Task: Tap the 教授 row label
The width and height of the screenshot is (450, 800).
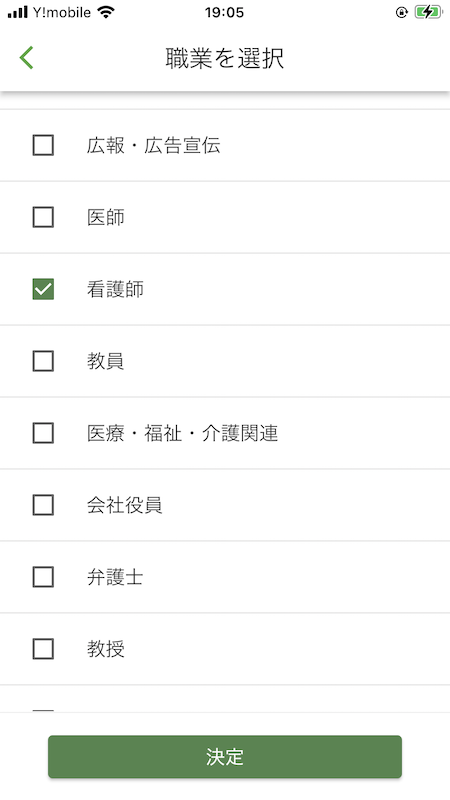Action: pos(106,649)
